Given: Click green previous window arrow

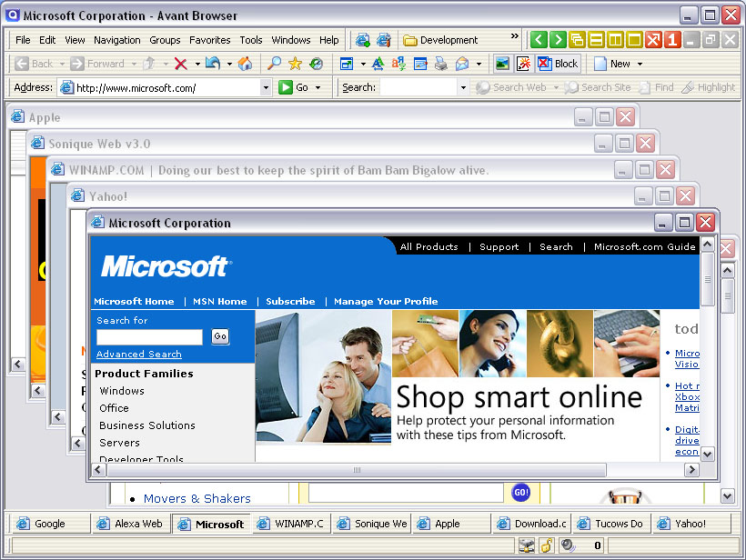Looking at the screenshot, I should (539, 39).
